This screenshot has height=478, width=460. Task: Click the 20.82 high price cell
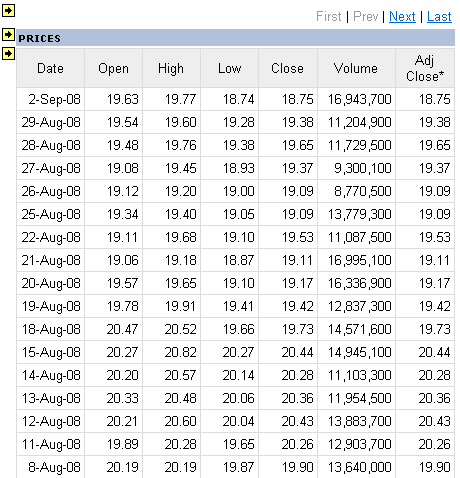(171, 352)
